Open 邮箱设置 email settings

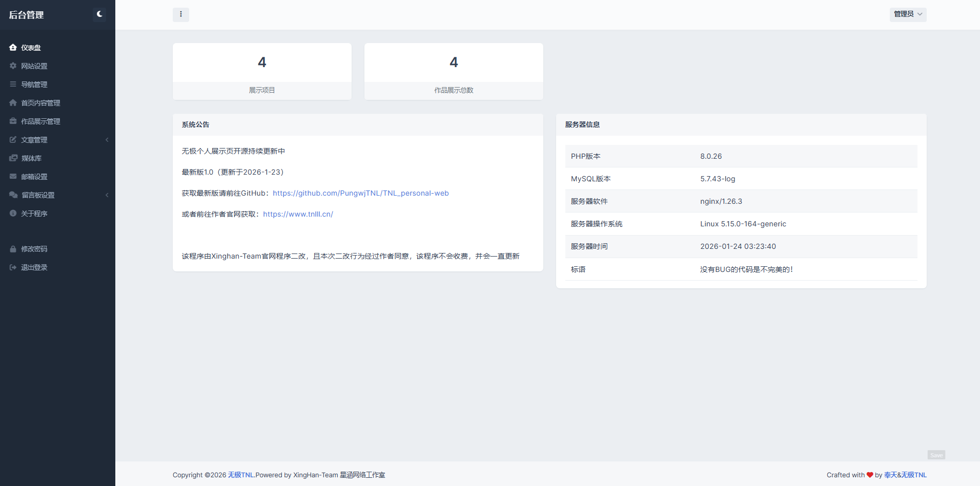coord(34,176)
